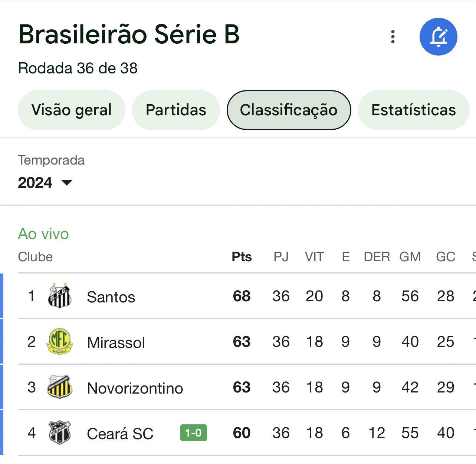Open the three-dot more options menu
Viewport: 476px width, 464px height.
pyautogui.click(x=393, y=37)
